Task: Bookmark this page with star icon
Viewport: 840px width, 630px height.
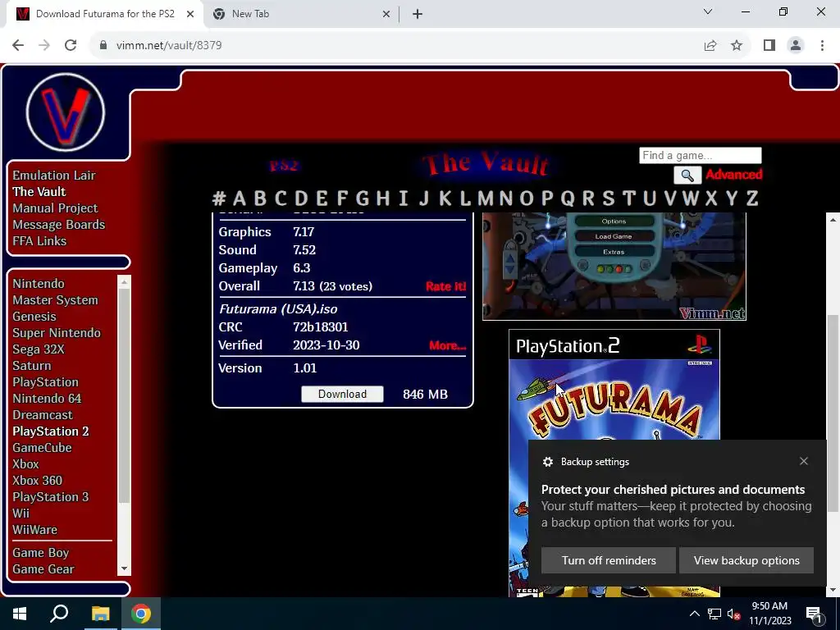Action: pyautogui.click(x=737, y=46)
